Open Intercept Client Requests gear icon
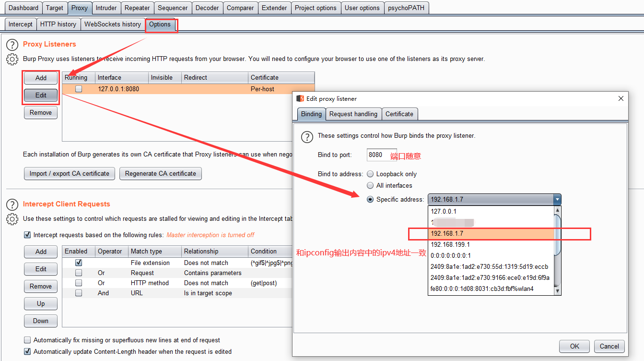This screenshot has width=644, height=361. 12,219
